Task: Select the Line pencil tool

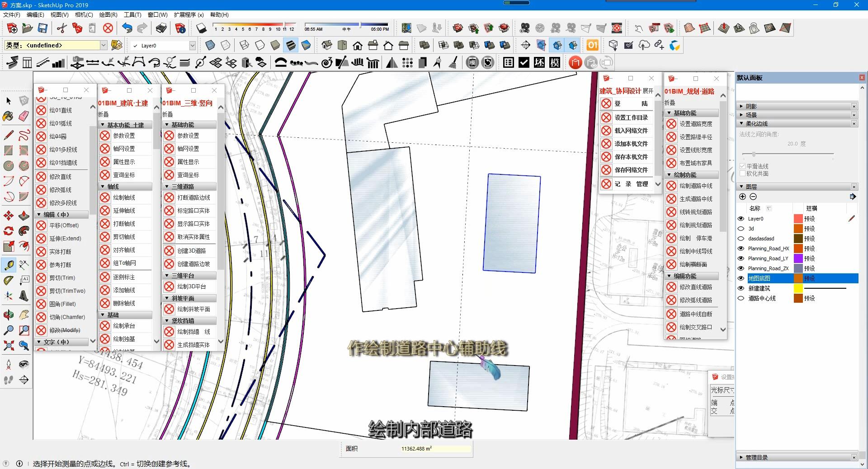Action: [9, 135]
